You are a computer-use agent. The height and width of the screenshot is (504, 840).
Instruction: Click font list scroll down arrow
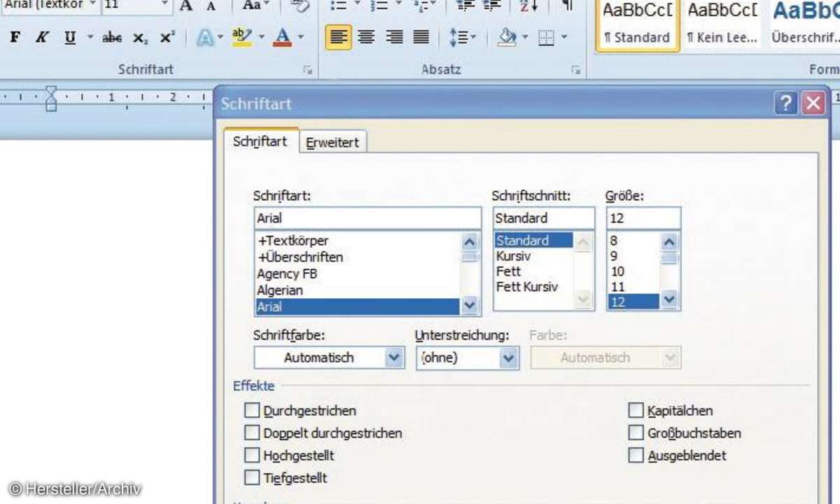[470, 304]
